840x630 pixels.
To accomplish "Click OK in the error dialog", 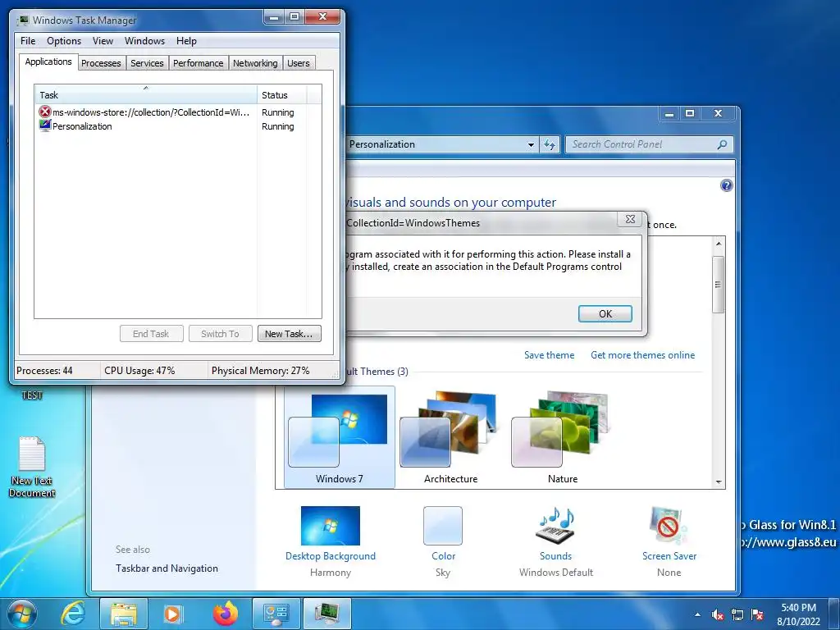I will click(x=605, y=313).
